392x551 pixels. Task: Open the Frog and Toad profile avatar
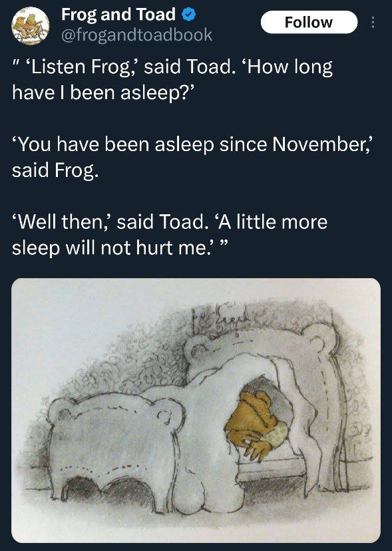point(30,26)
